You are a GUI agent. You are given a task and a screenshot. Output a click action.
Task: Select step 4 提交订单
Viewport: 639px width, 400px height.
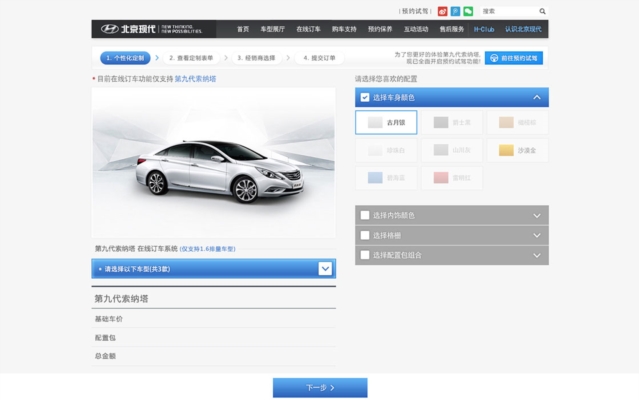[x=320, y=58]
